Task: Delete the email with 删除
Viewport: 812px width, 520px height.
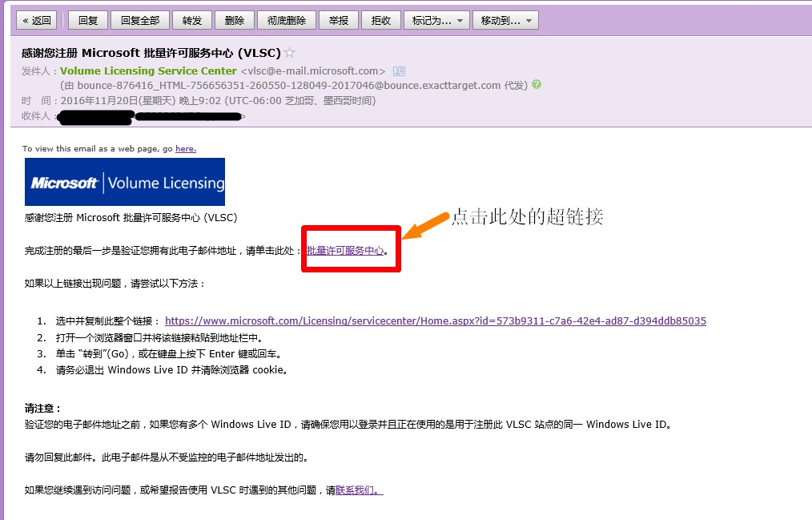Action: tap(235, 21)
